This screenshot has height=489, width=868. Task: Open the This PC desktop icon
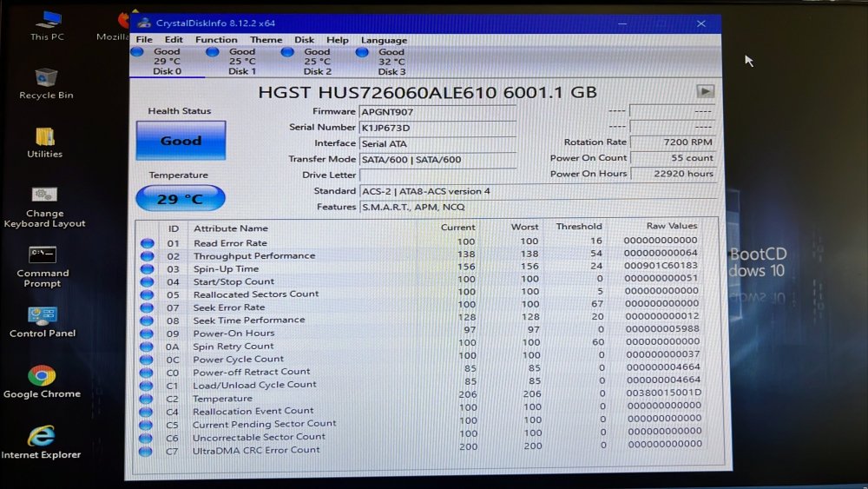(48, 25)
